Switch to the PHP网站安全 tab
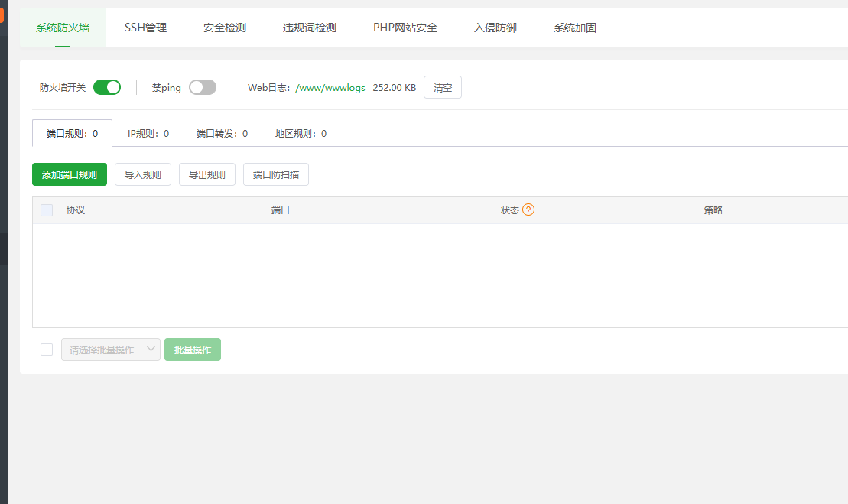The width and height of the screenshot is (848, 504). click(x=405, y=27)
